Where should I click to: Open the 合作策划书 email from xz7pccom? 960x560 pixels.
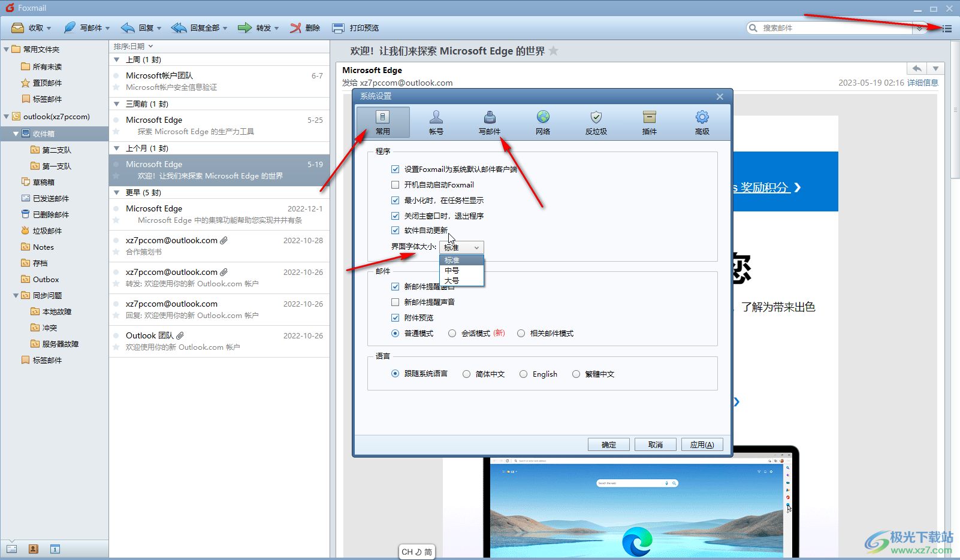coord(219,246)
